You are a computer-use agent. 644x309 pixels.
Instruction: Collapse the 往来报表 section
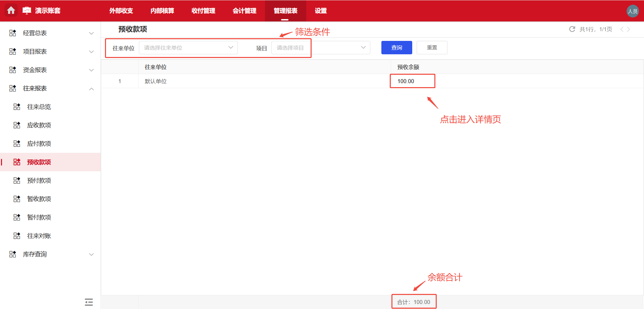(x=91, y=89)
